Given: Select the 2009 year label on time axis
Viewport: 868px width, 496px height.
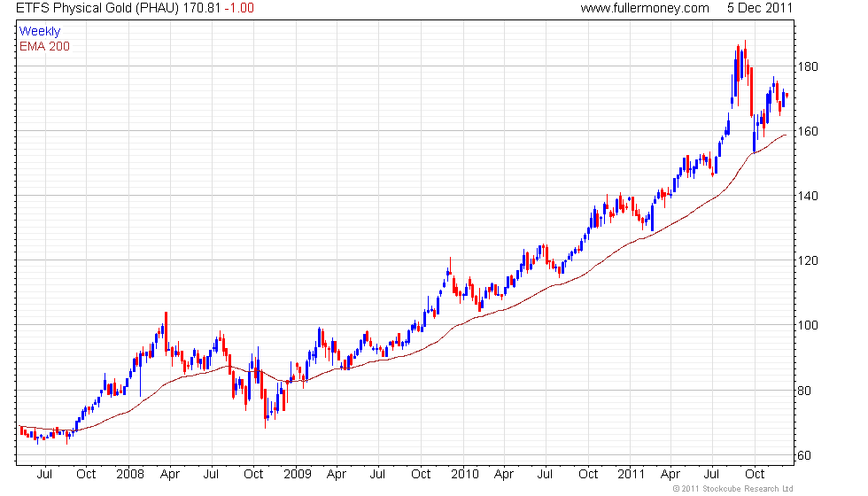Looking at the screenshot, I should click(x=298, y=475).
